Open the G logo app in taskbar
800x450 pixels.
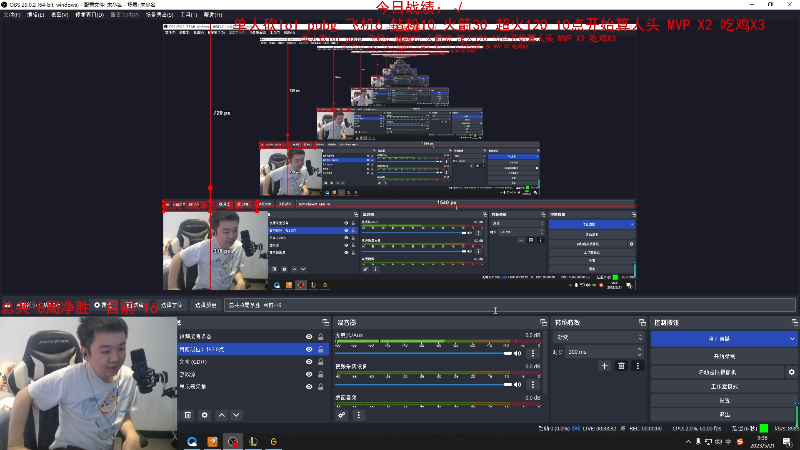[x=274, y=441]
